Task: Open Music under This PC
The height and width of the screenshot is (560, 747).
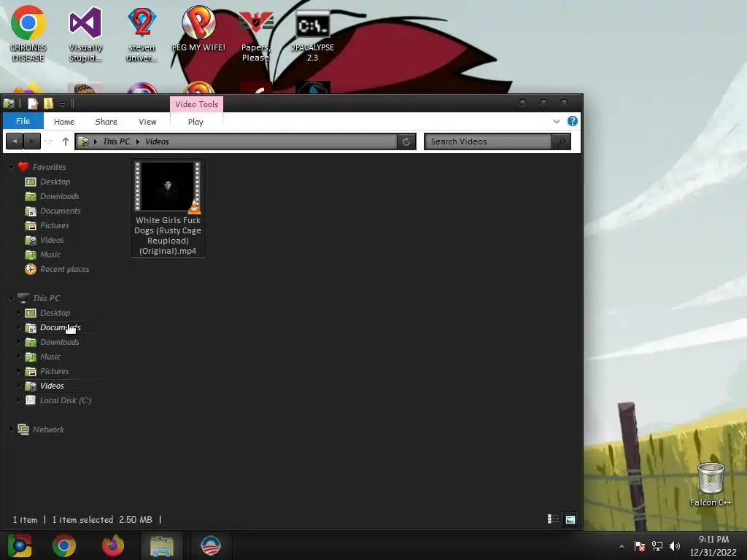Action: tap(50, 357)
